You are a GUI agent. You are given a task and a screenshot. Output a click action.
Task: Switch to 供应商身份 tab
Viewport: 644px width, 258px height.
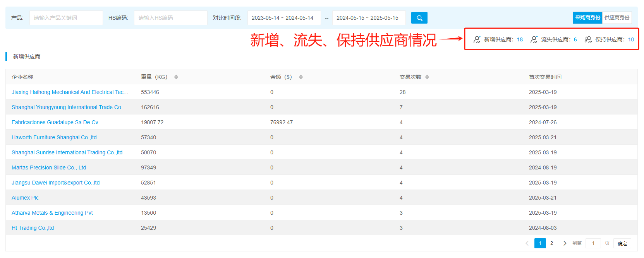[617, 17]
